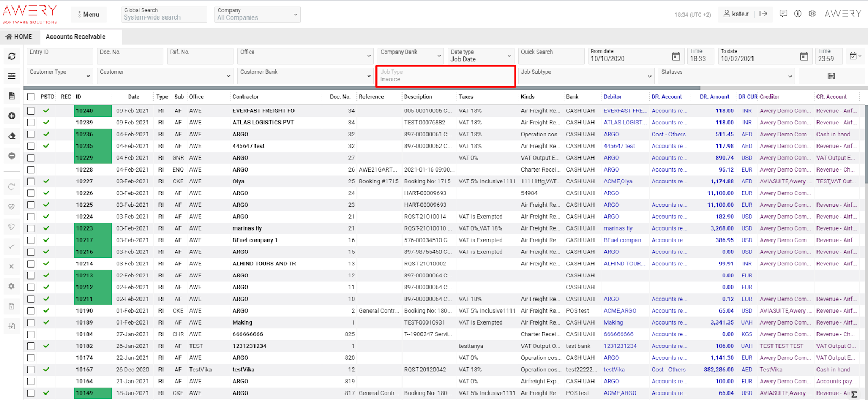Viewport: 868px width, 400px height.
Task: Expand the Company dropdown showing All Companies
Action: (x=257, y=15)
